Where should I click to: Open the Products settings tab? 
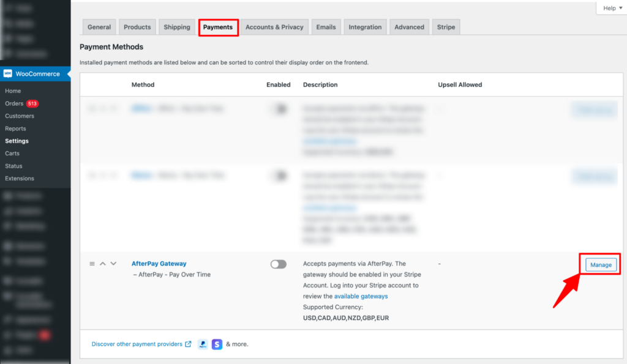(x=137, y=27)
